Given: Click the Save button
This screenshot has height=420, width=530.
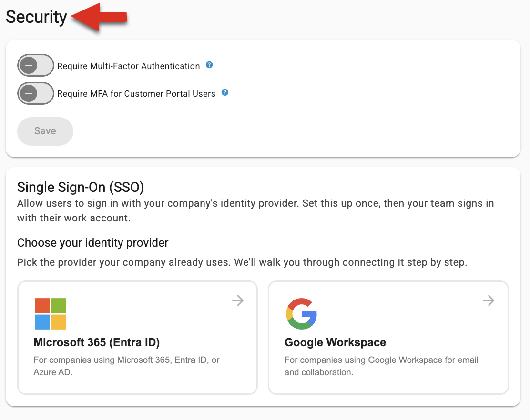Looking at the screenshot, I should [x=45, y=131].
